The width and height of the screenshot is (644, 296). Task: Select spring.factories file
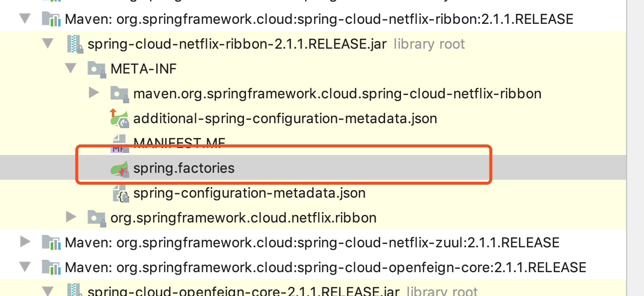[x=183, y=168]
